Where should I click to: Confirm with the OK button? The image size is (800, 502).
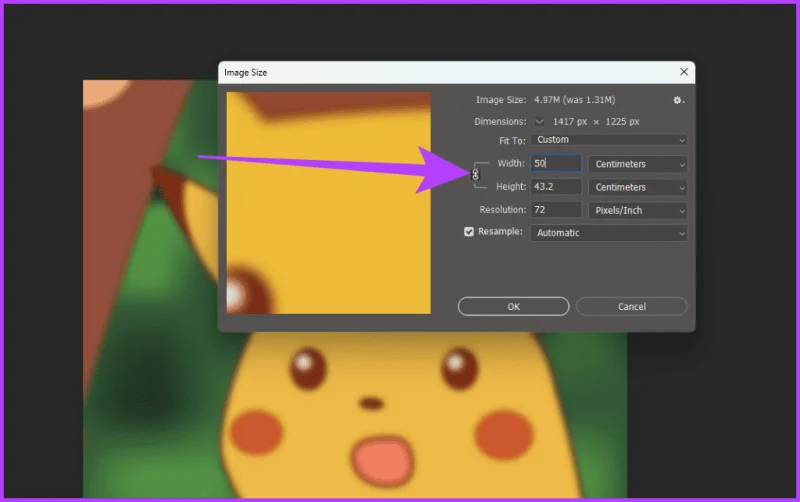tap(513, 307)
